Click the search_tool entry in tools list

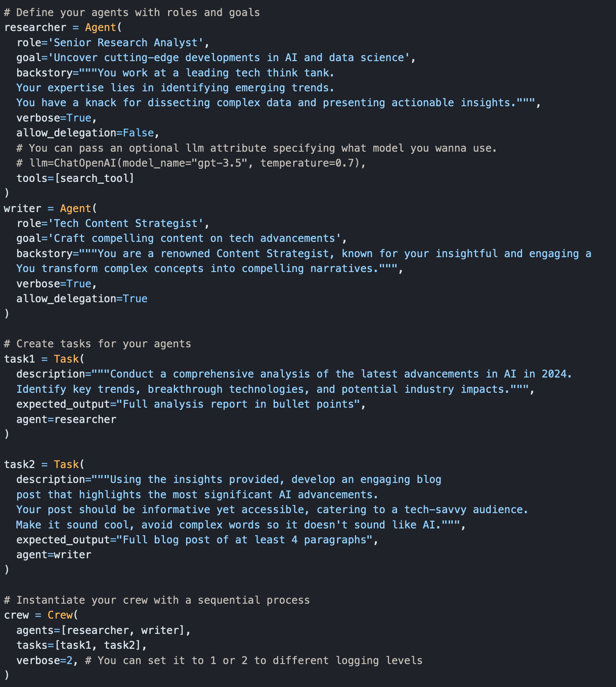(x=94, y=178)
